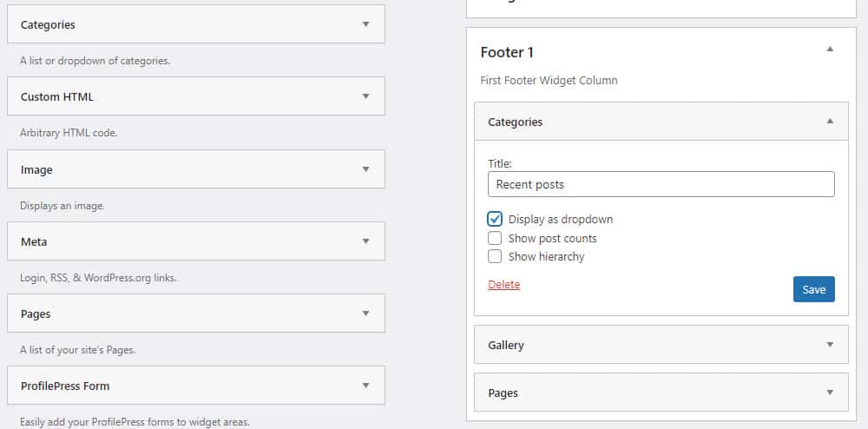The height and width of the screenshot is (429, 868).
Task: Collapse the Categories widget in Footer 1
Action: tap(830, 122)
